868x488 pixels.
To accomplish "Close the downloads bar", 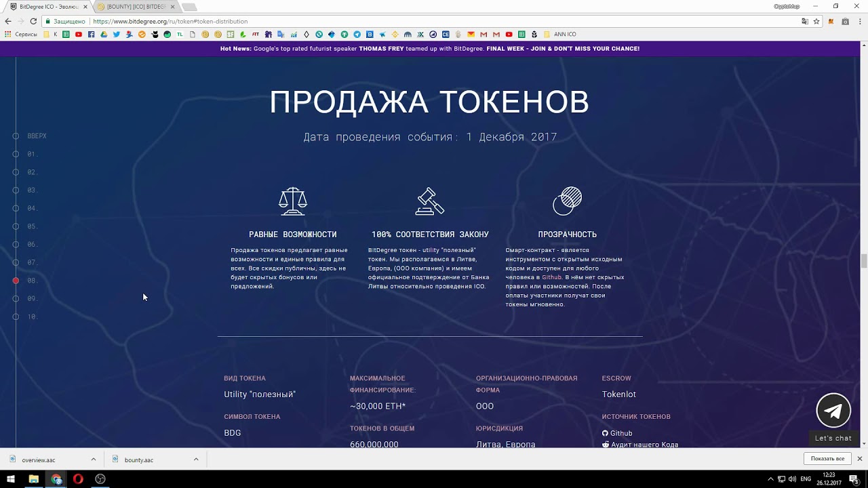I will (x=859, y=459).
